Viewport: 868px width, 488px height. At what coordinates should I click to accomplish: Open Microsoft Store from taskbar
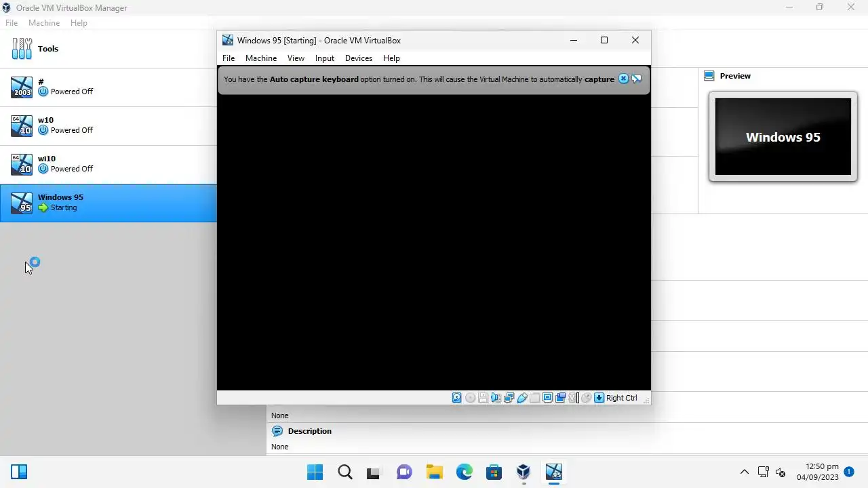(x=494, y=472)
